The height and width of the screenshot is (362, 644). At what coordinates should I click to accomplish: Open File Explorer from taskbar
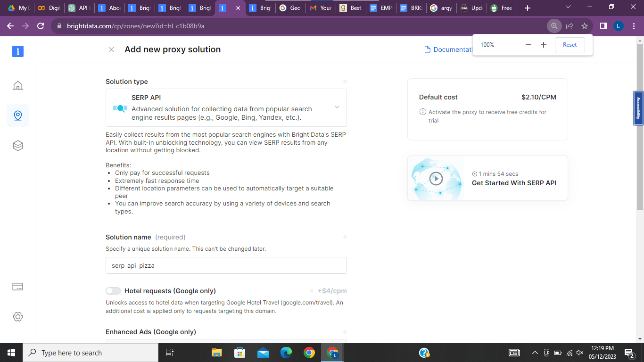pos(216,353)
